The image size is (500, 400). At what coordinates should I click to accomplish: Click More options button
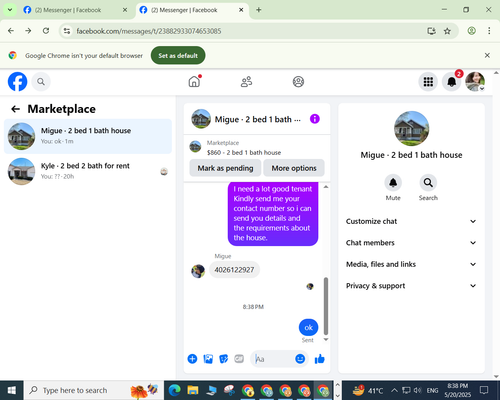[x=294, y=168]
